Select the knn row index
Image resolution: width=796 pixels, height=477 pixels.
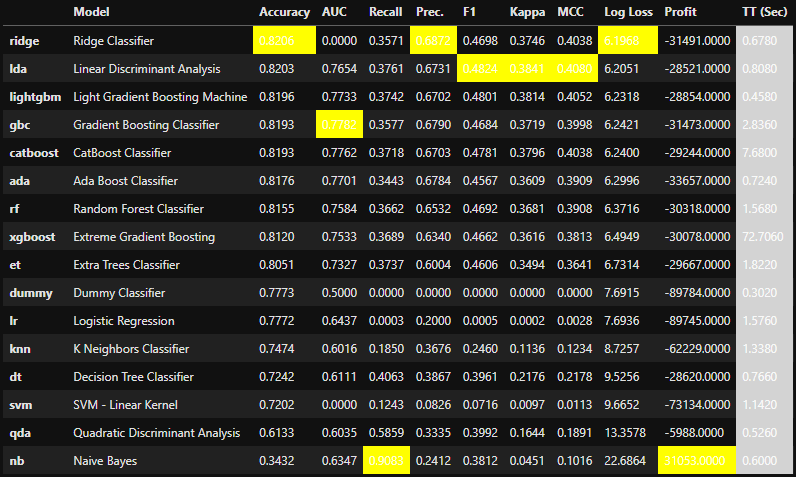pyautogui.click(x=20, y=349)
